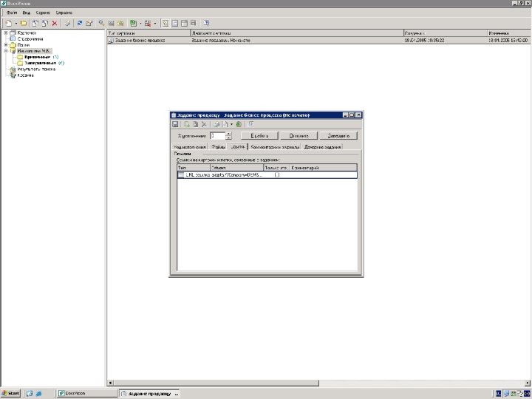Click the Завершить button
This screenshot has height=399, width=532.
click(x=338, y=136)
